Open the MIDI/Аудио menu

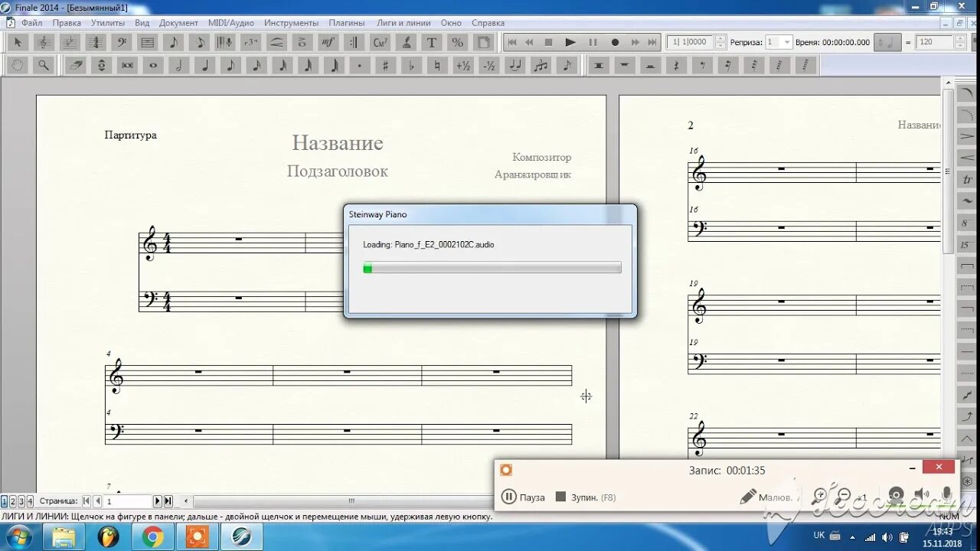(231, 23)
